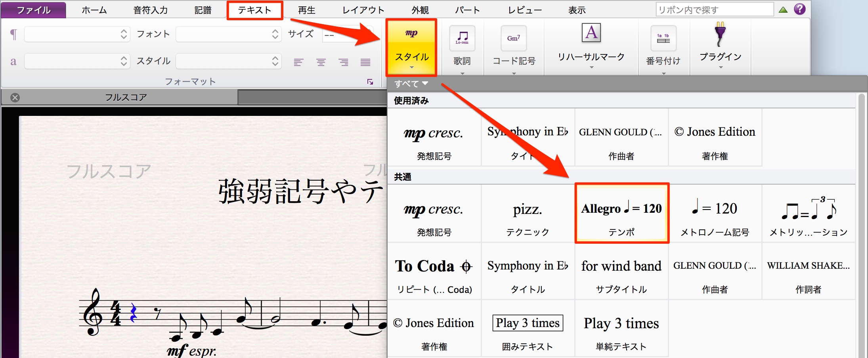Screen dimensions: 868x358
Task: Choose GLENN GOULD 作曲者 under 使用済み
Action: (x=621, y=137)
